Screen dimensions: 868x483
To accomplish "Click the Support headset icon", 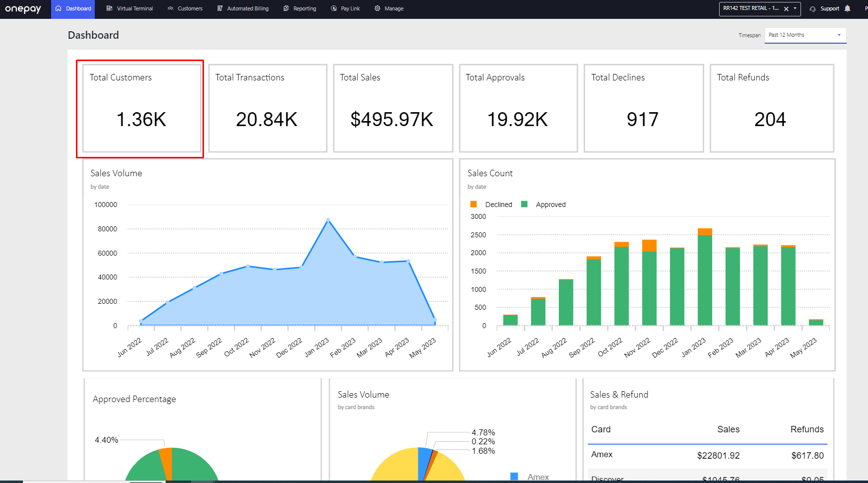I will tap(812, 8).
